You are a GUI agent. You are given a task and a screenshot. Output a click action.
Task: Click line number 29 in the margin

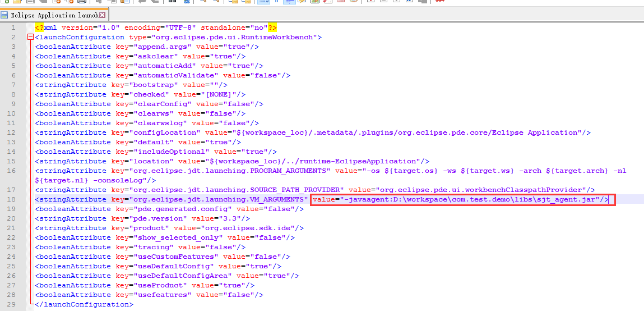pyautogui.click(x=12, y=304)
